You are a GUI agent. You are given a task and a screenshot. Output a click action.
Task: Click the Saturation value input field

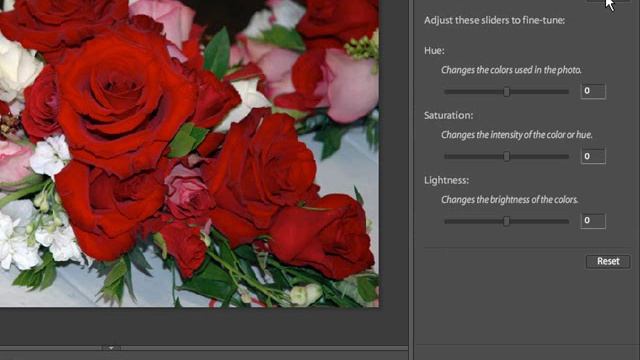[x=593, y=156]
